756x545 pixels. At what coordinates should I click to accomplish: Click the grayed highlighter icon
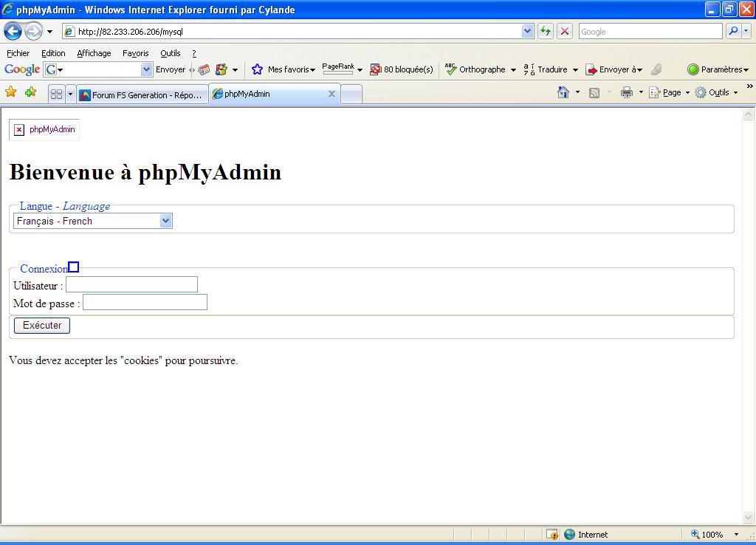coord(656,69)
